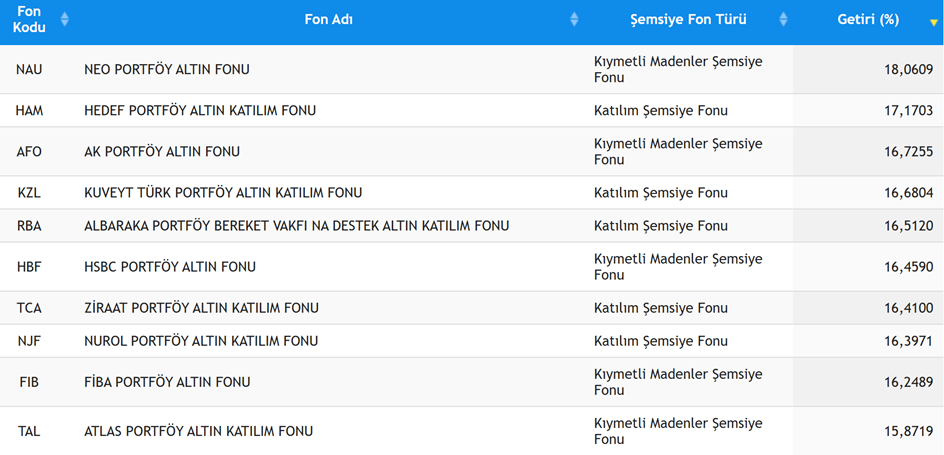Click the sort arrows beside Fon Kodu
The image size is (944, 455).
[x=65, y=19]
